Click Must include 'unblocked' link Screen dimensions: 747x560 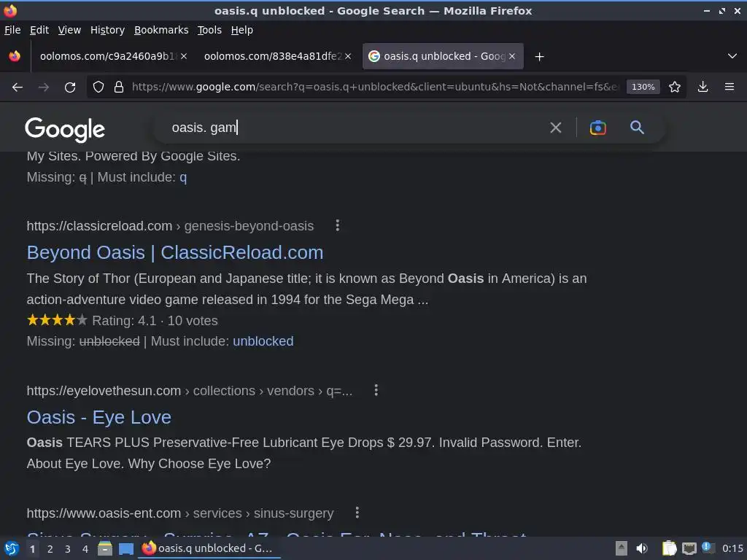[x=263, y=341]
